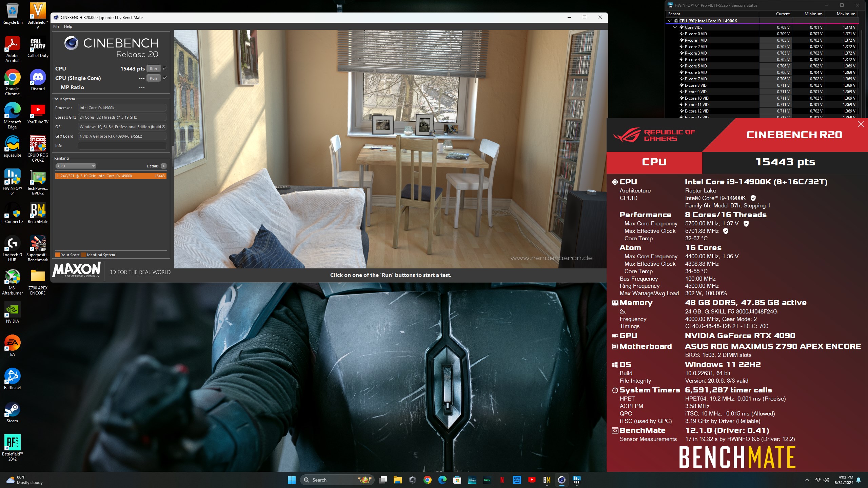Click the Processor field Intel Core i9-14900K
The height and width of the screenshot is (488, 868).
point(122,108)
